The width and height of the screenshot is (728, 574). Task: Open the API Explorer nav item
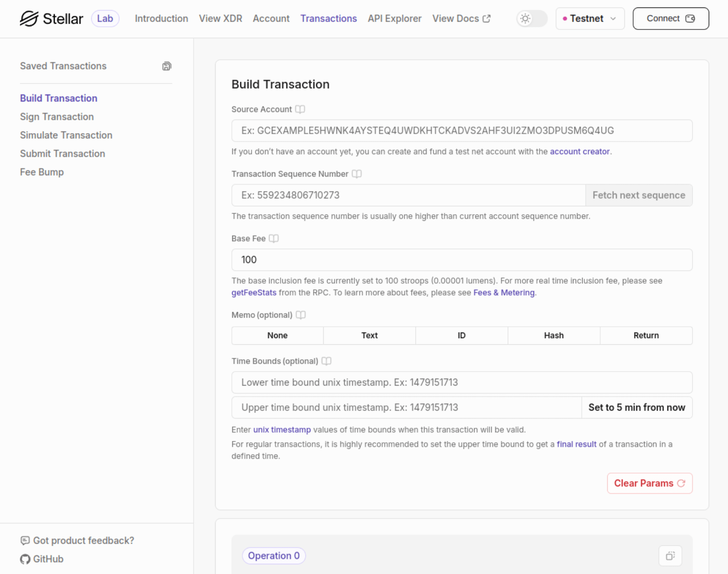394,18
